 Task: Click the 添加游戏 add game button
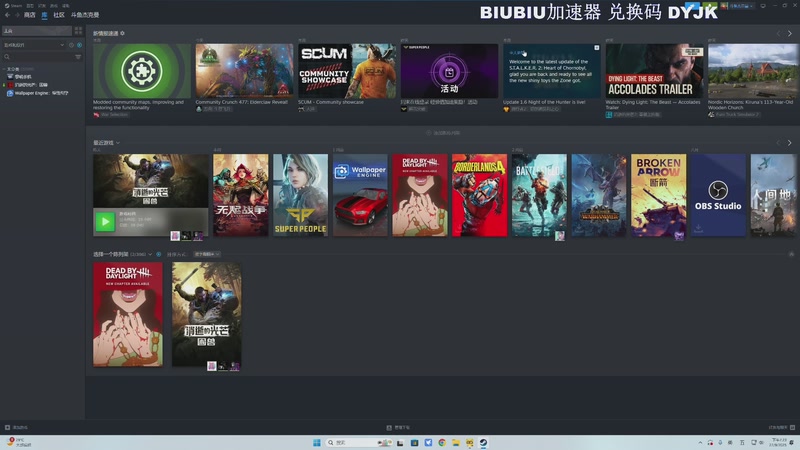[x=16, y=428]
